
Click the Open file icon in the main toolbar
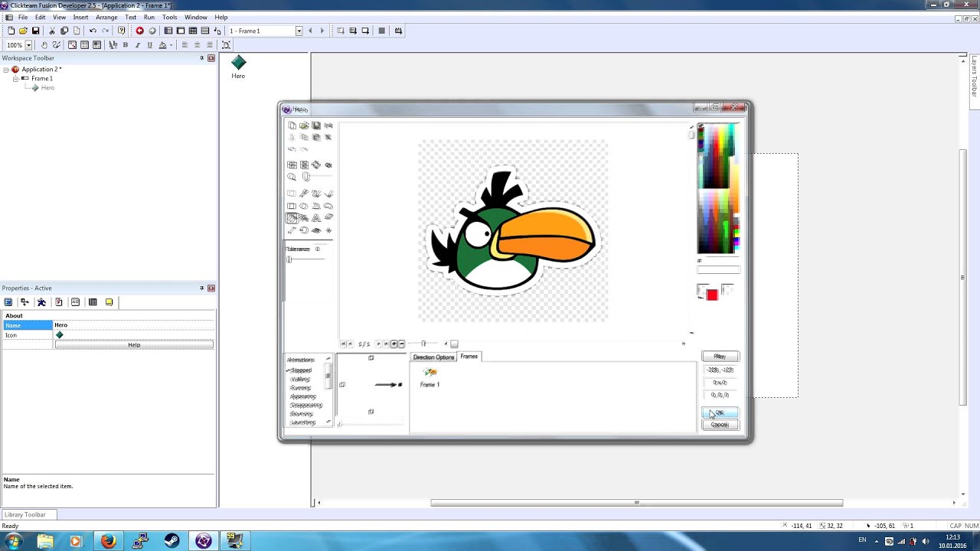23,31
